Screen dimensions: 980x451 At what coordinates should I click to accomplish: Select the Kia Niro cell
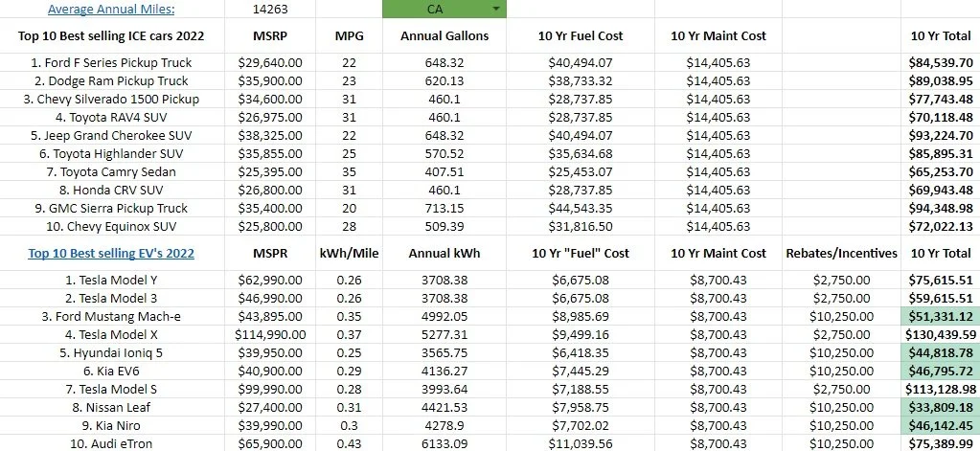[x=111, y=425]
